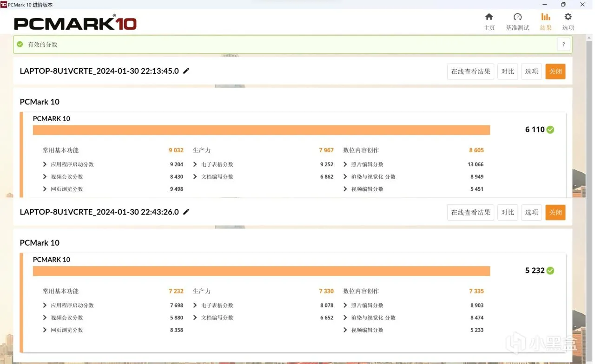Click the orange score bar for 6 110
The image size is (595, 364).
coord(261,130)
